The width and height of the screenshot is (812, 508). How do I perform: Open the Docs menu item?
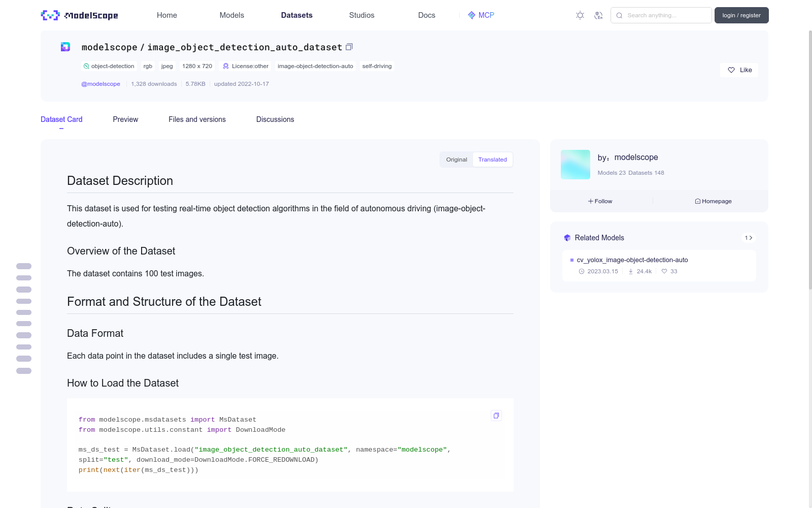click(x=427, y=15)
